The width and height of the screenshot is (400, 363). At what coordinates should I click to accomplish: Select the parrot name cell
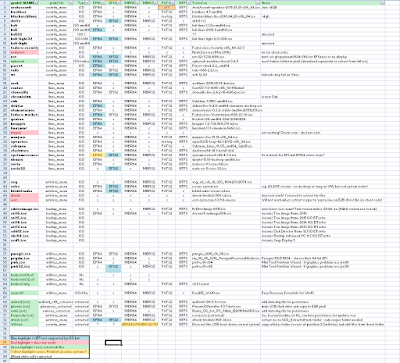(24, 66)
